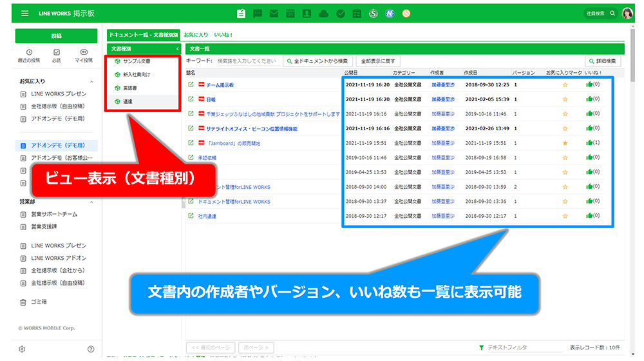Image resolution: width=644 pixels, height=361 pixels.
Task: Open 千葉ジェッツふなばし document link
Action: [x=273, y=114]
